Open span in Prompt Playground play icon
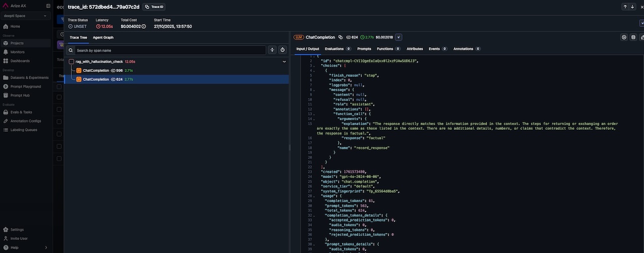Screen dimensions: 644x253 click(x=624, y=37)
